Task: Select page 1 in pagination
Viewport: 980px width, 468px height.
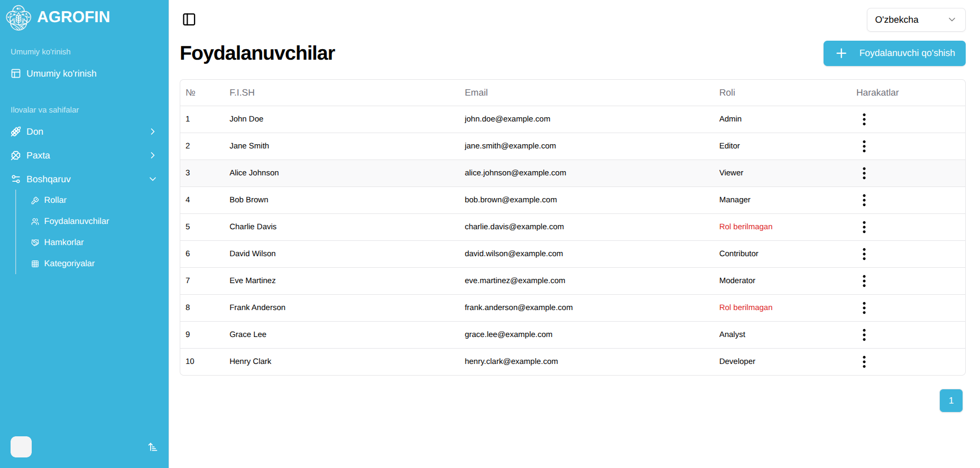Action: 950,400
